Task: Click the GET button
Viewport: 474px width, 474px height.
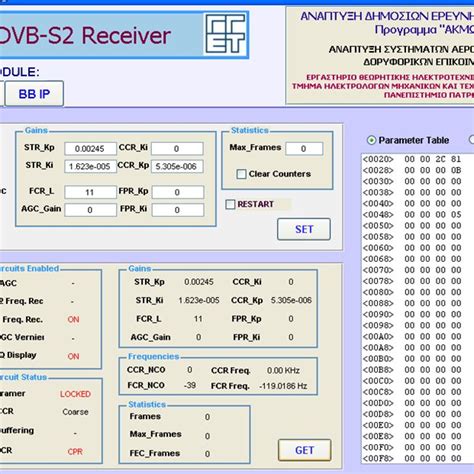Action: (305, 450)
